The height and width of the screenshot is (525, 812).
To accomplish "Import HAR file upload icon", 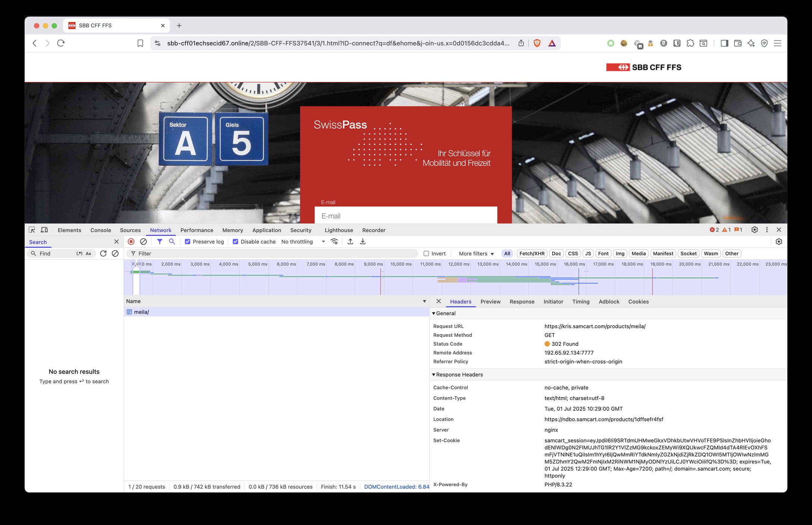I will [x=350, y=242].
